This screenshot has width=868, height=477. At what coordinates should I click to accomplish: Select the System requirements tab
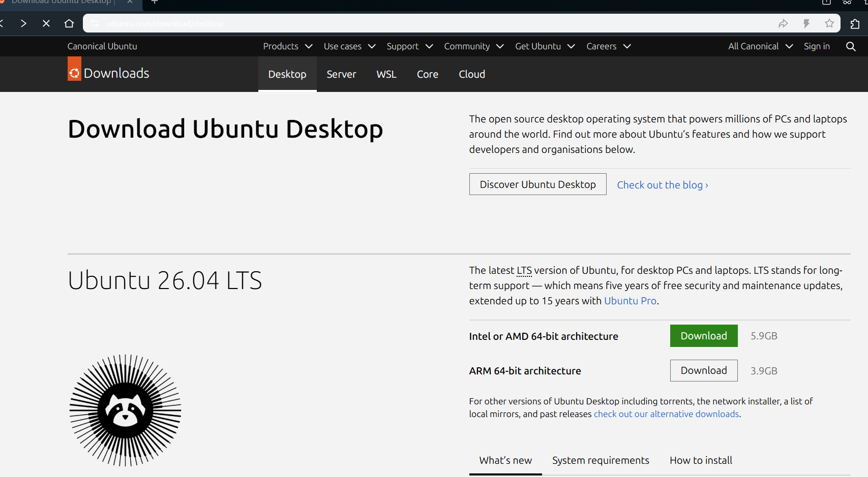(601, 460)
